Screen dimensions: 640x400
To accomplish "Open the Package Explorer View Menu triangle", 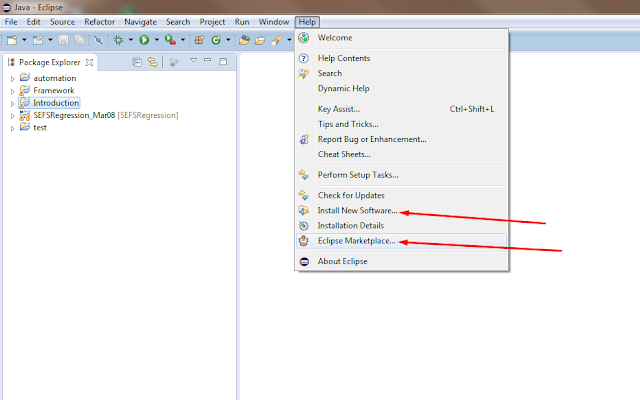I will (x=193, y=60).
